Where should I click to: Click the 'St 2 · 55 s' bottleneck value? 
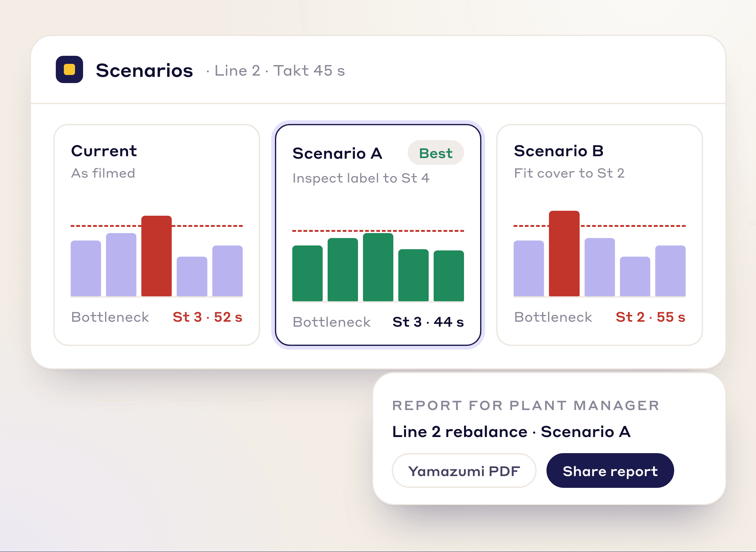(x=650, y=317)
